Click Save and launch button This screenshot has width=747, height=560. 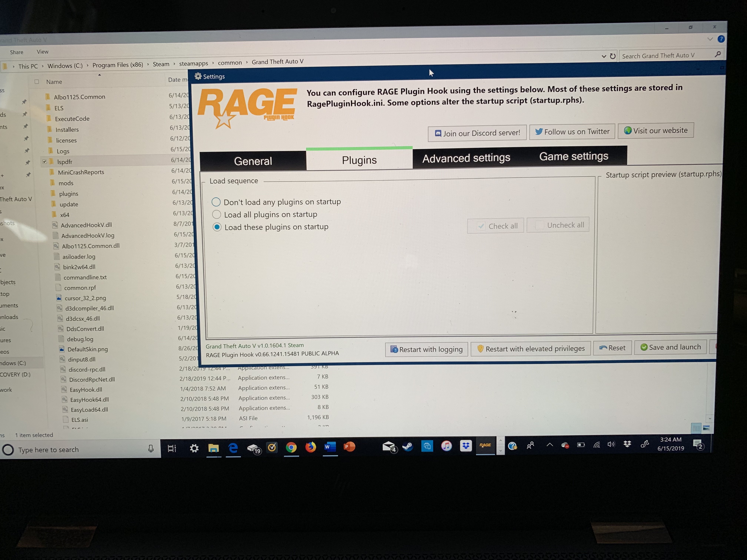(x=670, y=347)
